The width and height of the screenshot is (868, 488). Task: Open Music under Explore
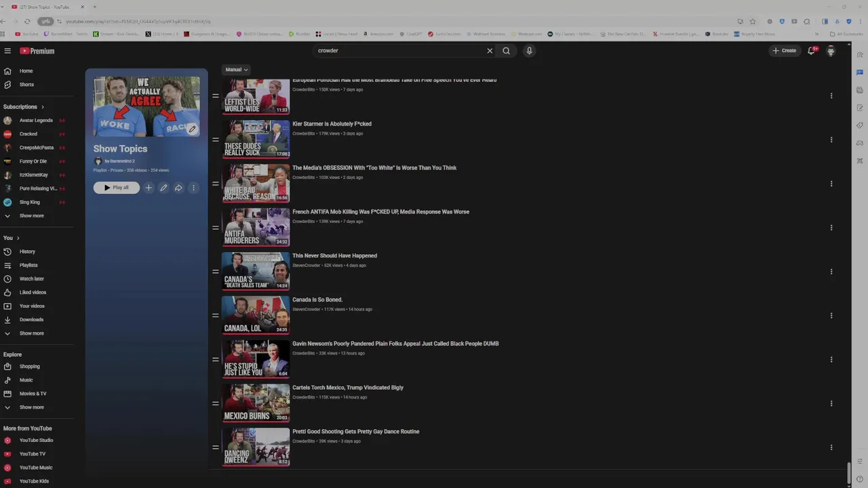pyautogui.click(x=26, y=380)
